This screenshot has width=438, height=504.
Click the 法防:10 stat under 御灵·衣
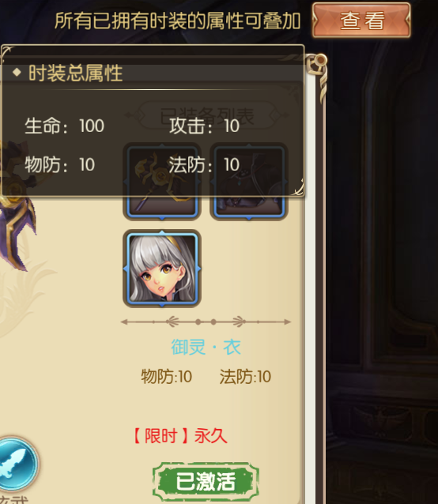(245, 376)
